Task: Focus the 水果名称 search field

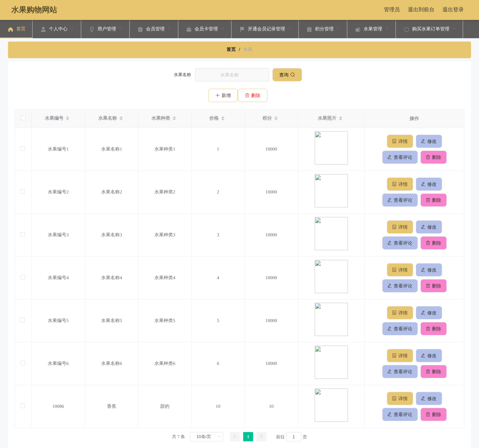Action: 232,75
